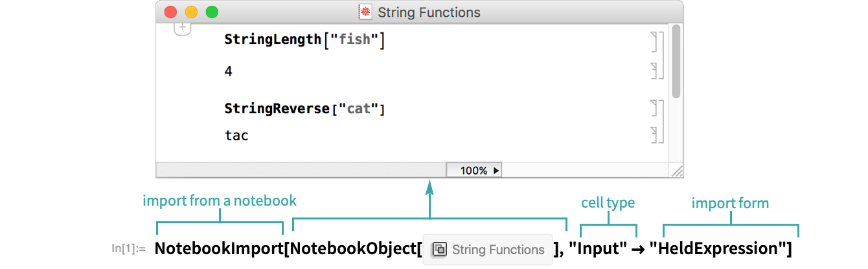Click the notebook icon beside String Functions below
Screen dimensions: 868x269
(439, 250)
